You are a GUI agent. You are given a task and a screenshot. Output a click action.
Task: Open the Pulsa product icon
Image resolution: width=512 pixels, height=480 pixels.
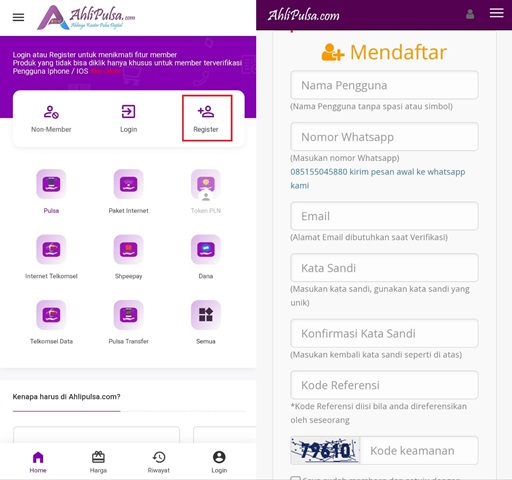(51, 184)
